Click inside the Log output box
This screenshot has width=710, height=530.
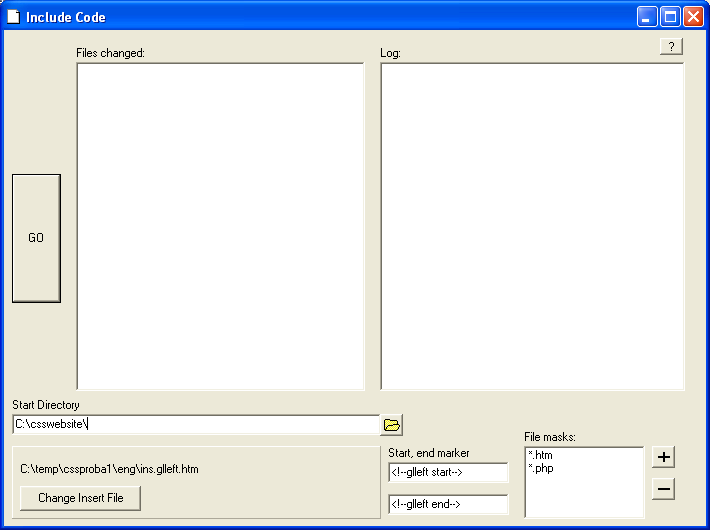(532, 226)
